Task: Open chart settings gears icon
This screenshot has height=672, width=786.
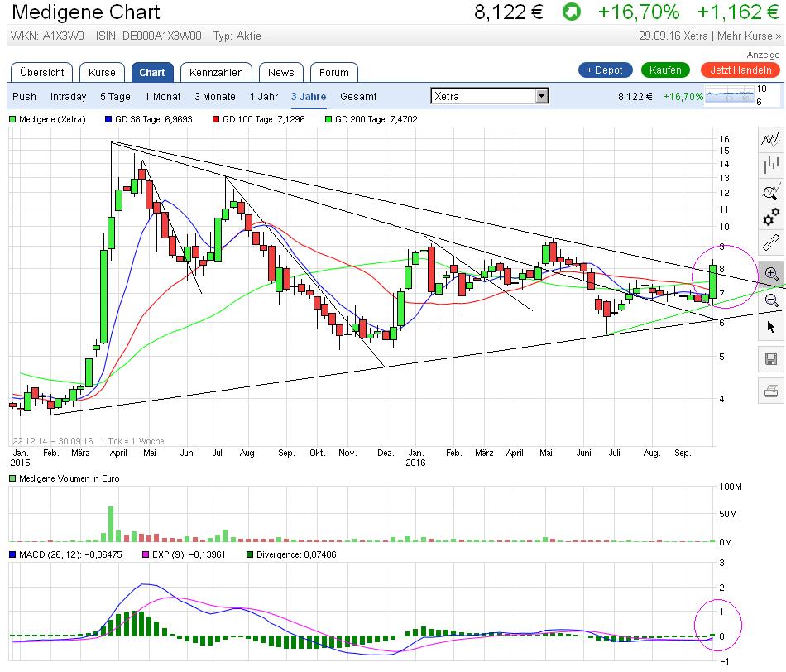Action: pos(771,218)
